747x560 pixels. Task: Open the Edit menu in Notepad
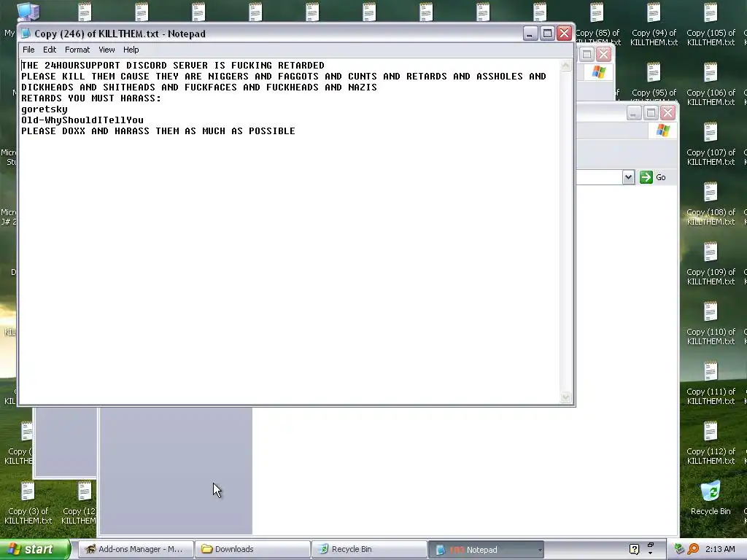(50, 50)
